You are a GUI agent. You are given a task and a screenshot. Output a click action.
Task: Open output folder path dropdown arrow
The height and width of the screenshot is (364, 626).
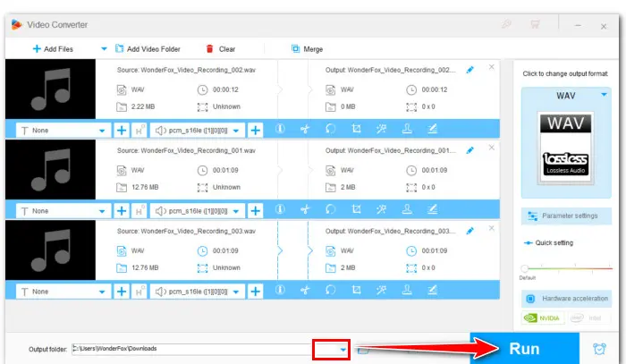click(x=343, y=350)
